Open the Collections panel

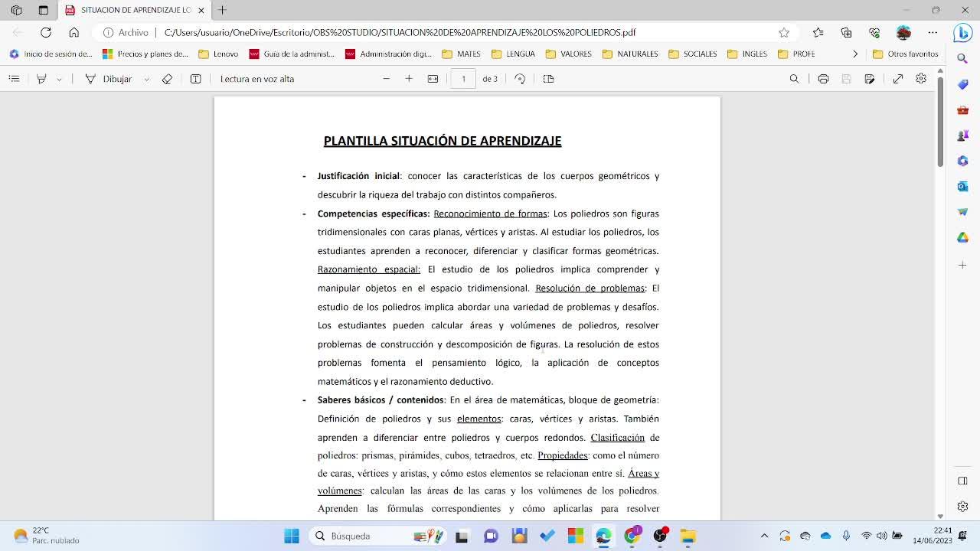pos(846,32)
